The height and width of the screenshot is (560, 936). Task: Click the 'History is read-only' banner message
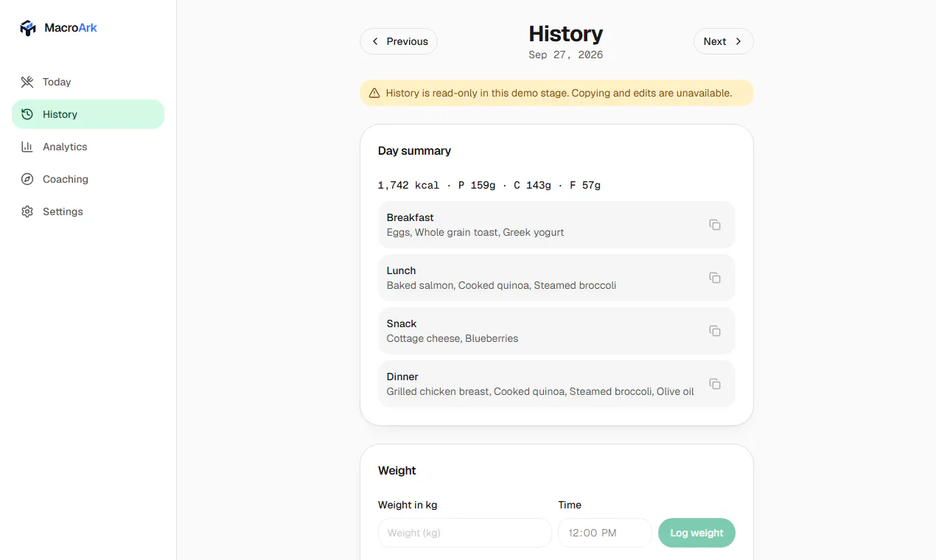tap(559, 93)
